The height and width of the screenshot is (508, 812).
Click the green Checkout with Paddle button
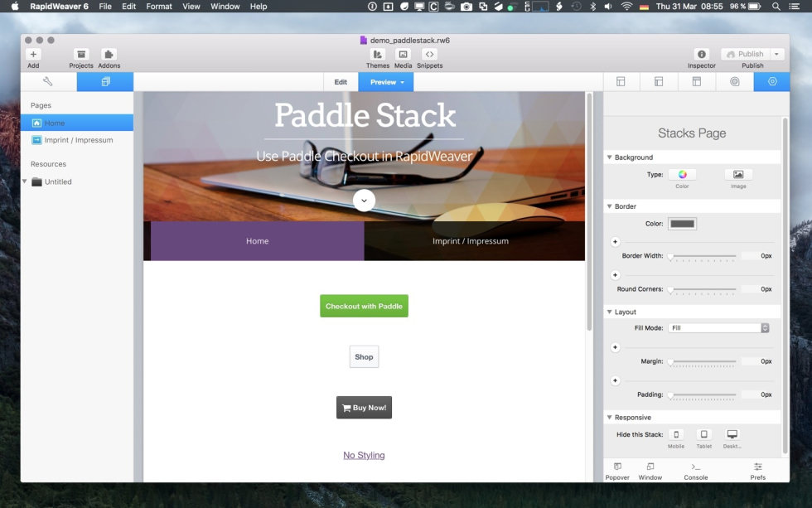pyautogui.click(x=364, y=306)
